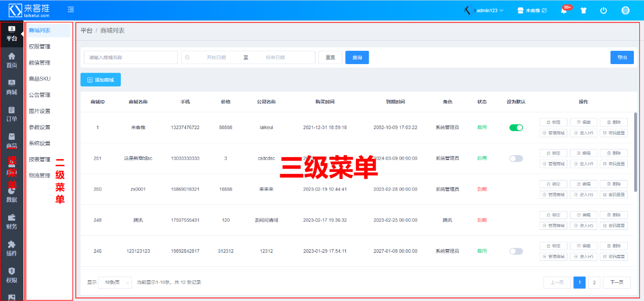Click the 下一页 next page button
This screenshot has height=301, width=644.
617,283
